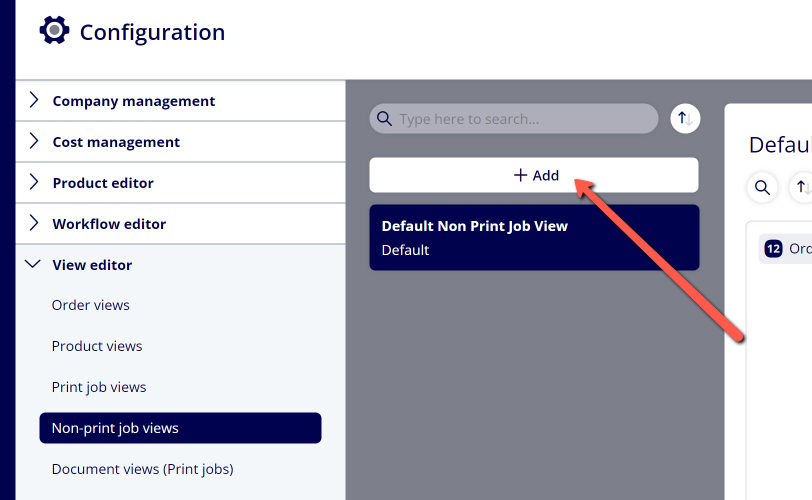Click the Add view button
The width and height of the screenshot is (812, 500).
pyautogui.click(x=534, y=175)
